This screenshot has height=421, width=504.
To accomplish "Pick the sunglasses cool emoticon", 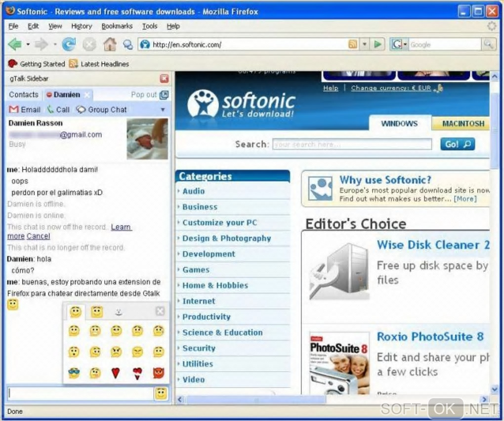I will point(74,373).
